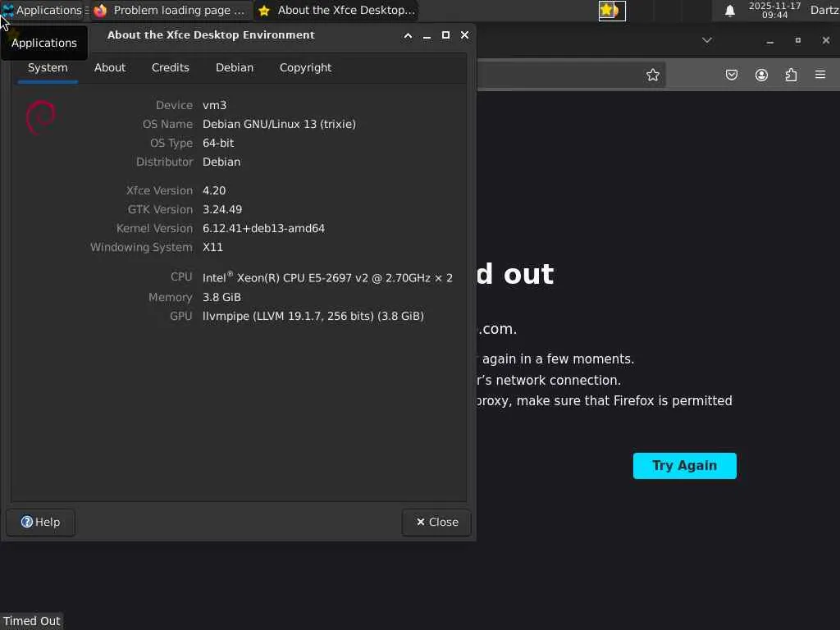Open the Firefox extensions puzzle icon
Image resolution: width=840 pixels, height=630 pixels.
791,75
